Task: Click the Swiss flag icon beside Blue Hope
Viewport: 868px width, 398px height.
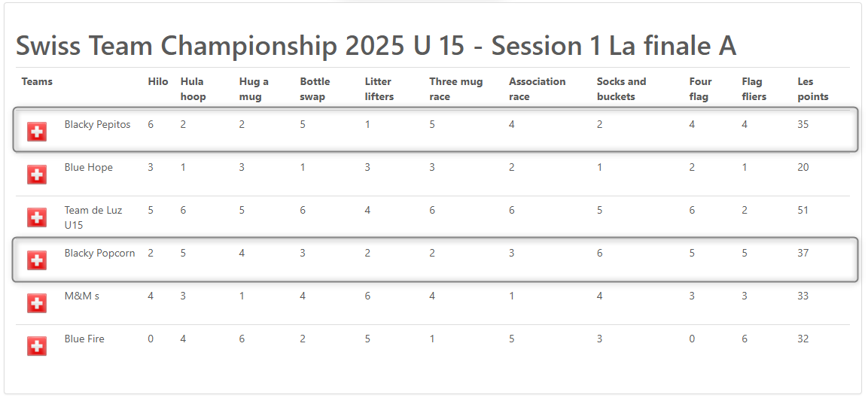Action: pos(37,175)
